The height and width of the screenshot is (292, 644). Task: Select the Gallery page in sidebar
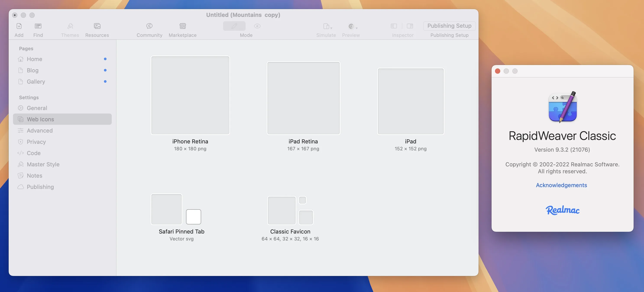(62, 81)
